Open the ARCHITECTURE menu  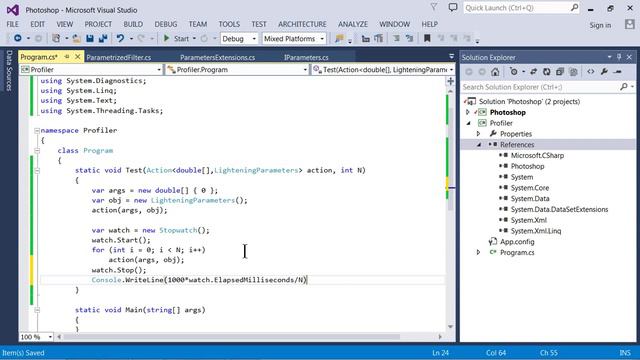pyautogui.click(x=302, y=24)
